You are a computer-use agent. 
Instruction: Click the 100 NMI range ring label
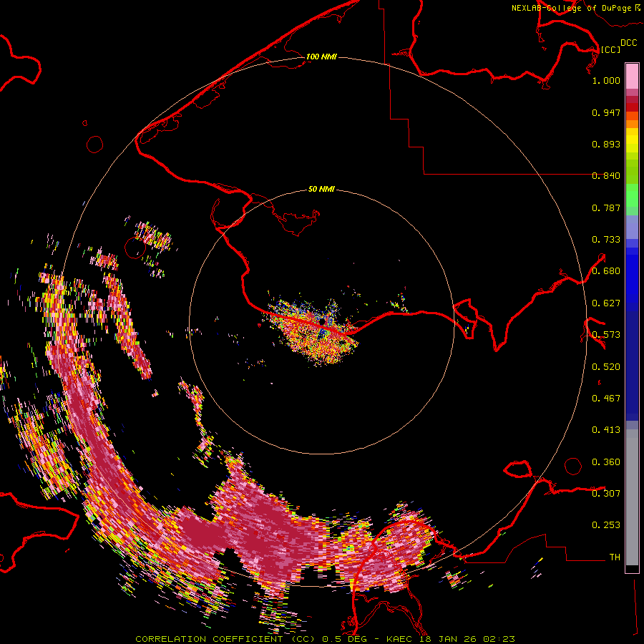[x=321, y=57]
